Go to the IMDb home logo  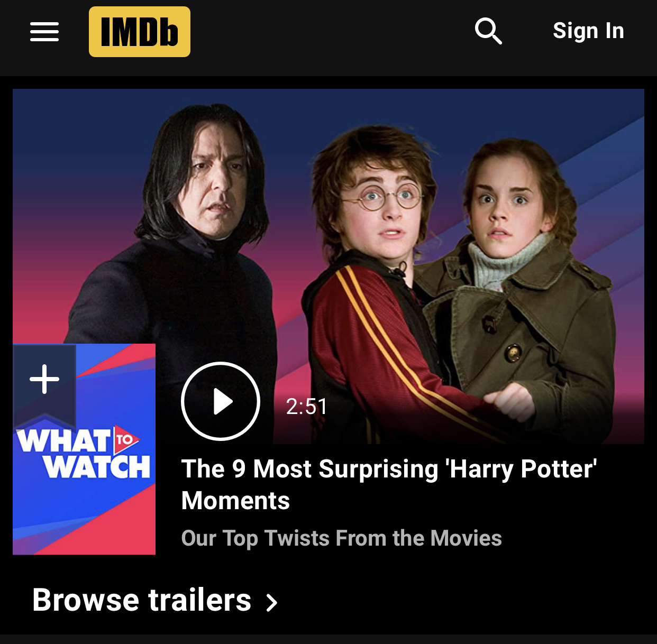140,32
